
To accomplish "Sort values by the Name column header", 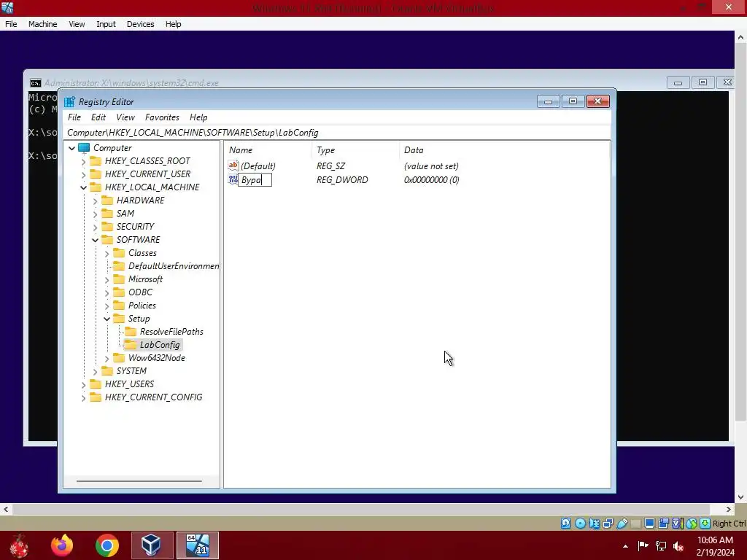I will (x=268, y=150).
